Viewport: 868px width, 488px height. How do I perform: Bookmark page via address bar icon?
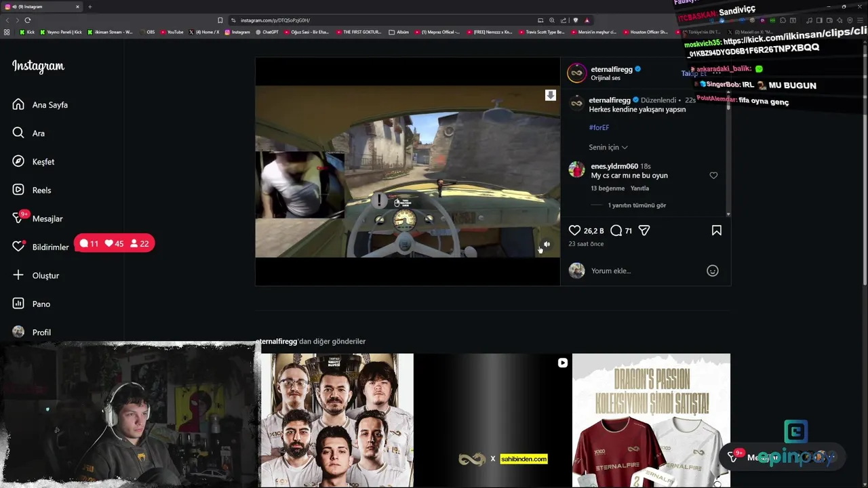pos(220,20)
